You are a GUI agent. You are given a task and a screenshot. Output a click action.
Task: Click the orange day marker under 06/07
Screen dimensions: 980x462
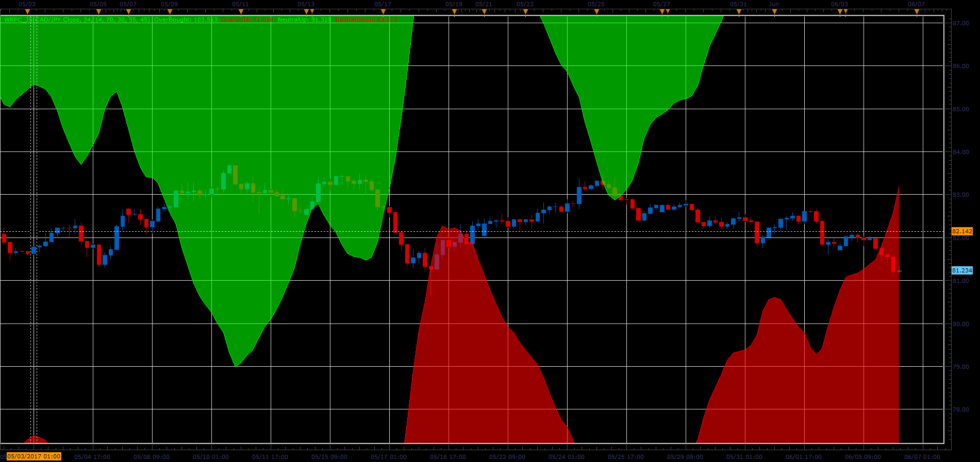point(917,11)
